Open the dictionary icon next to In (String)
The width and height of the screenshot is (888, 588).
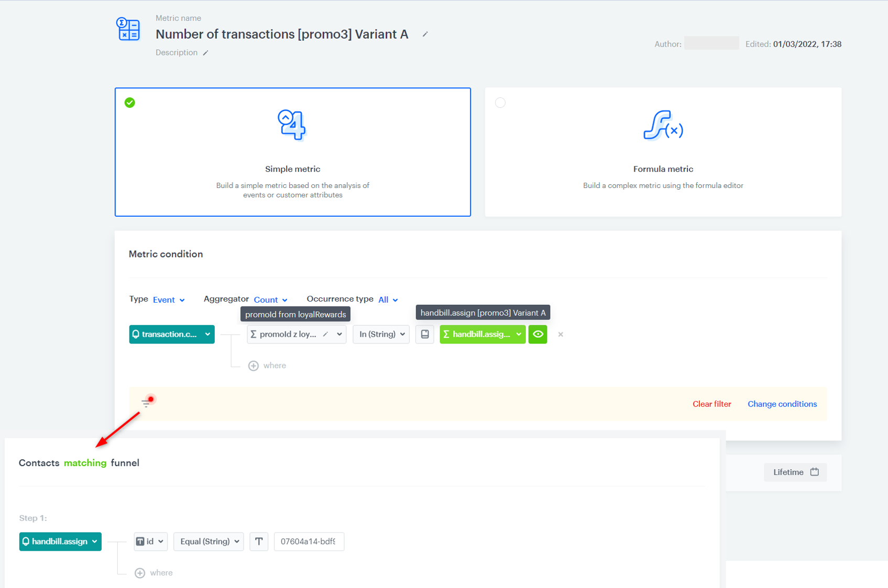pos(424,334)
